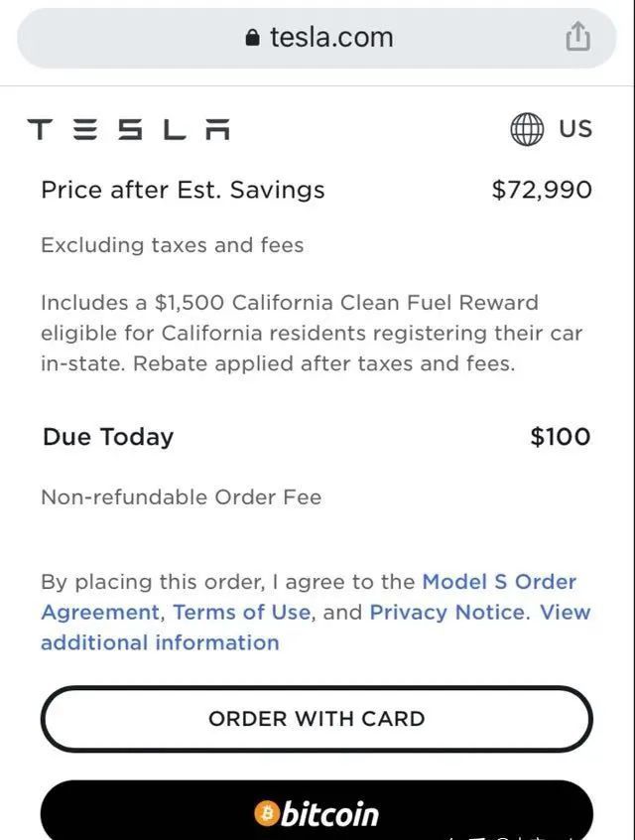Click the $100 due today amount
The width and height of the screenshot is (635, 840).
[x=561, y=437]
